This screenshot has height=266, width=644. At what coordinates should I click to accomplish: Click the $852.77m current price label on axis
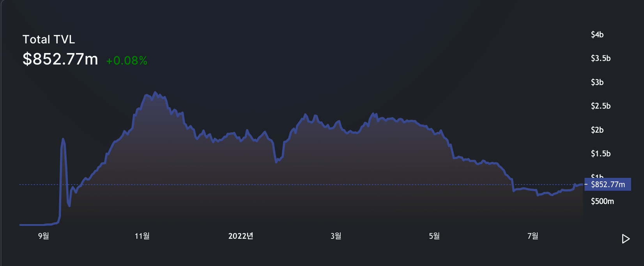click(608, 184)
